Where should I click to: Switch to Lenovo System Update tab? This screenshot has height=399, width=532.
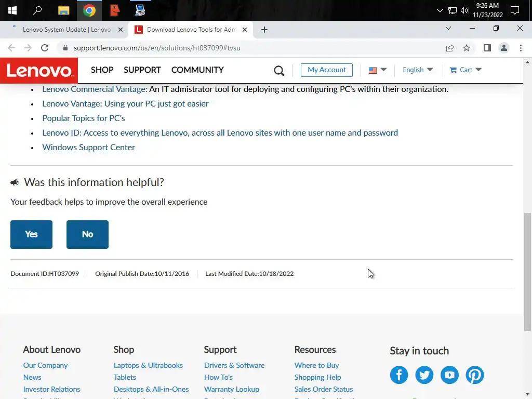click(66, 30)
